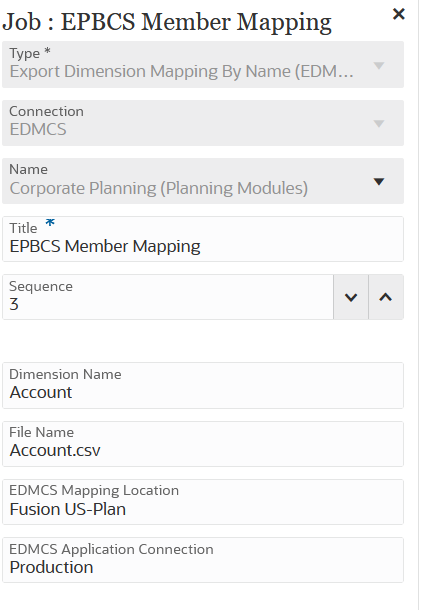The height and width of the screenshot is (610, 430).
Task: Open the Name dropdown arrow
Action: (x=379, y=181)
